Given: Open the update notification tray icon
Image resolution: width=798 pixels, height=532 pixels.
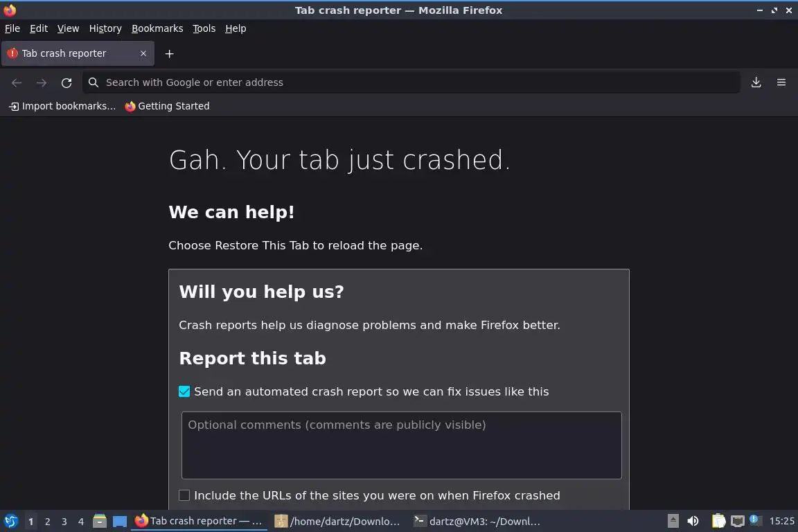Looking at the screenshot, I should pyautogui.click(x=755, y=520).
